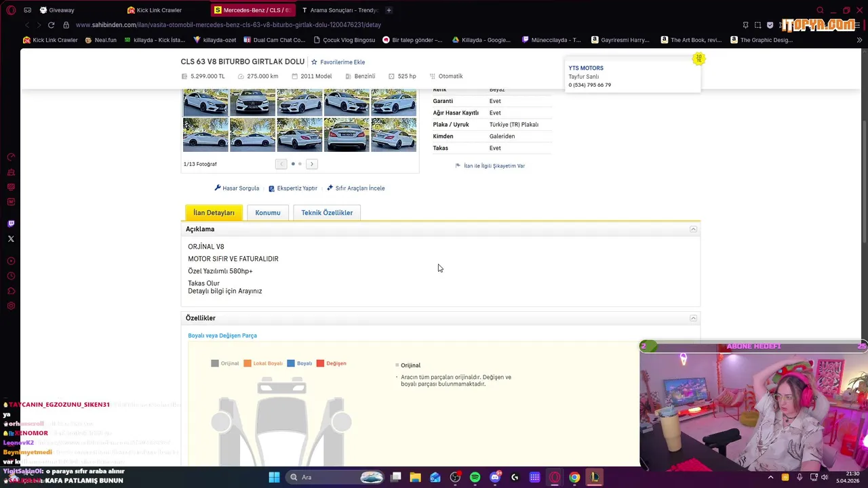Select second photo pagination dot
This screenshot has height=488, width=868.
[x=300, y=164]
